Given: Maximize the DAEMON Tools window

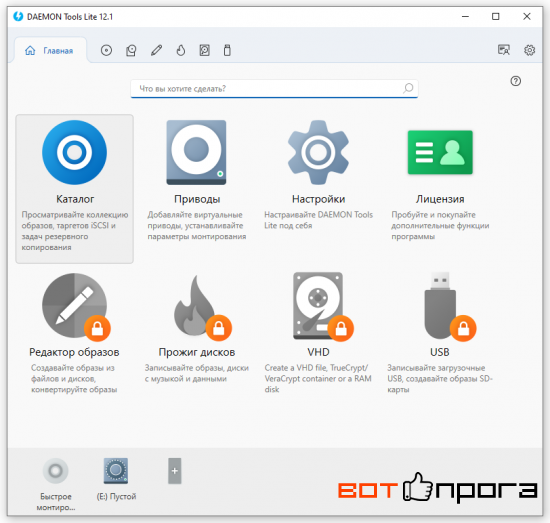Looking at the screenshot, I should coord(495,16).
